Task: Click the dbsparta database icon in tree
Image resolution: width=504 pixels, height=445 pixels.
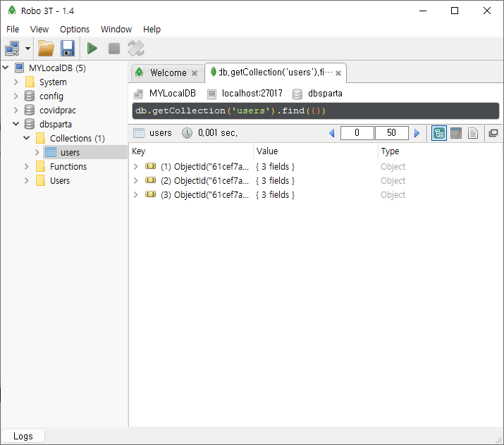Action: click(30, 124)
